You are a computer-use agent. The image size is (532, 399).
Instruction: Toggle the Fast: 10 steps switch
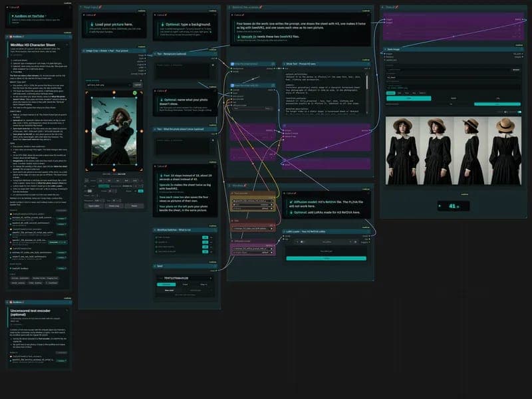205,237
